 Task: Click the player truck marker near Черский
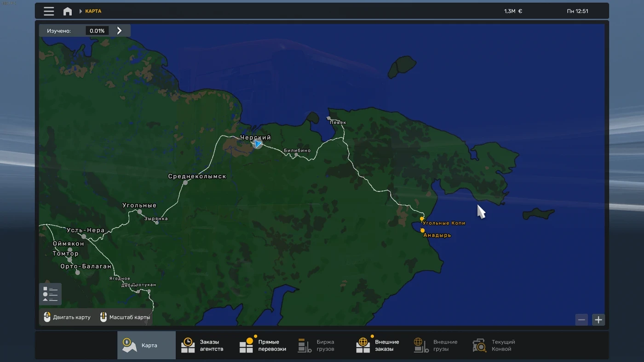coord(257,143)
